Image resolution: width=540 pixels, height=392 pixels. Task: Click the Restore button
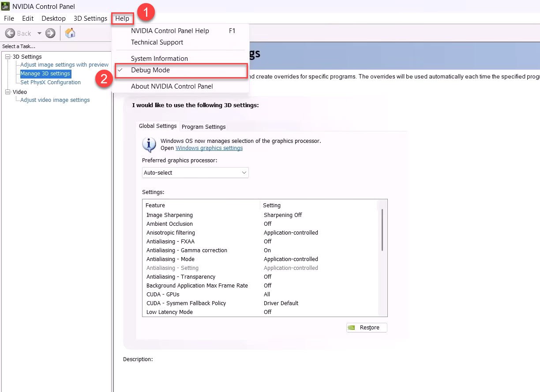pos(367,328)
